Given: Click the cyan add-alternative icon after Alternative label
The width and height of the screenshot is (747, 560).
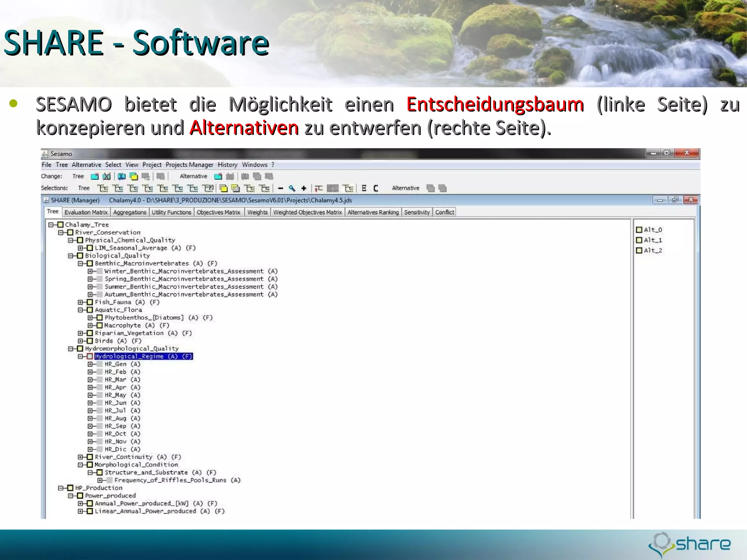Looking at the screenshot, I should 218,176.
